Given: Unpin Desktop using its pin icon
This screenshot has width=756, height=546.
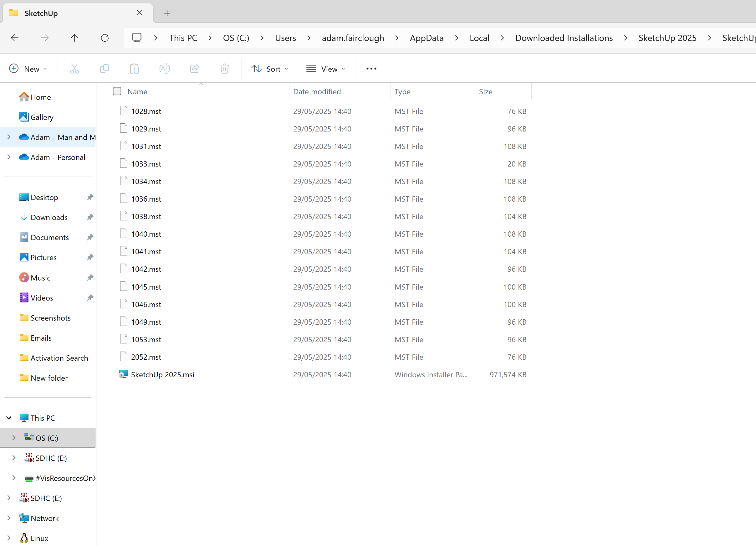Looking at the screenshot, I should 90,197.
